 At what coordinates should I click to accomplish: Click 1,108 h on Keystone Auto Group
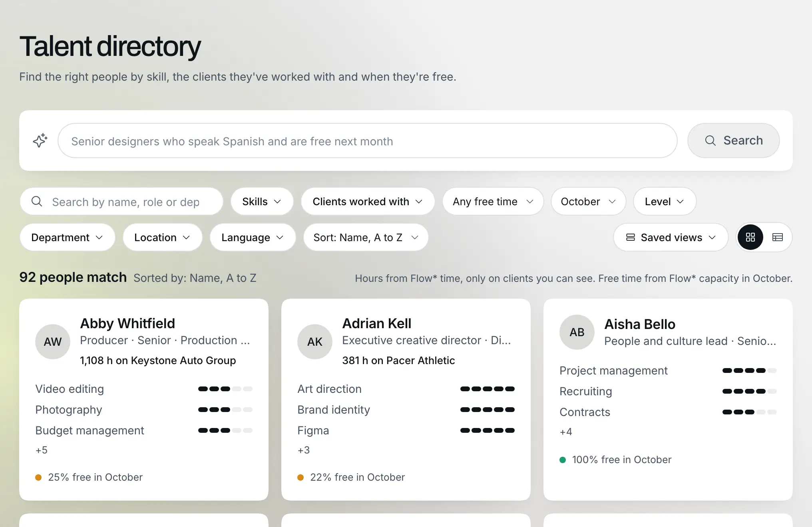(158, 361)
